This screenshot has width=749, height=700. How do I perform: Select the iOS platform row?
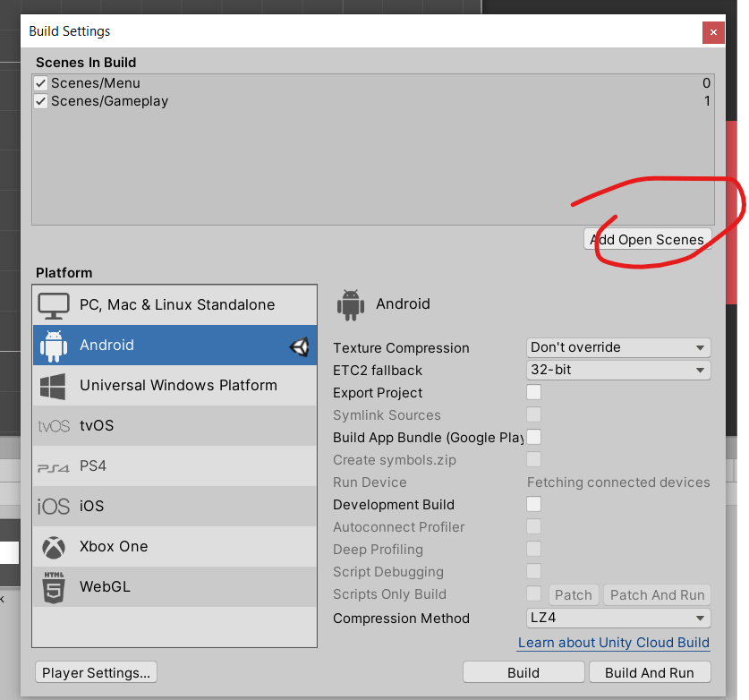click(x=174, y=506)
